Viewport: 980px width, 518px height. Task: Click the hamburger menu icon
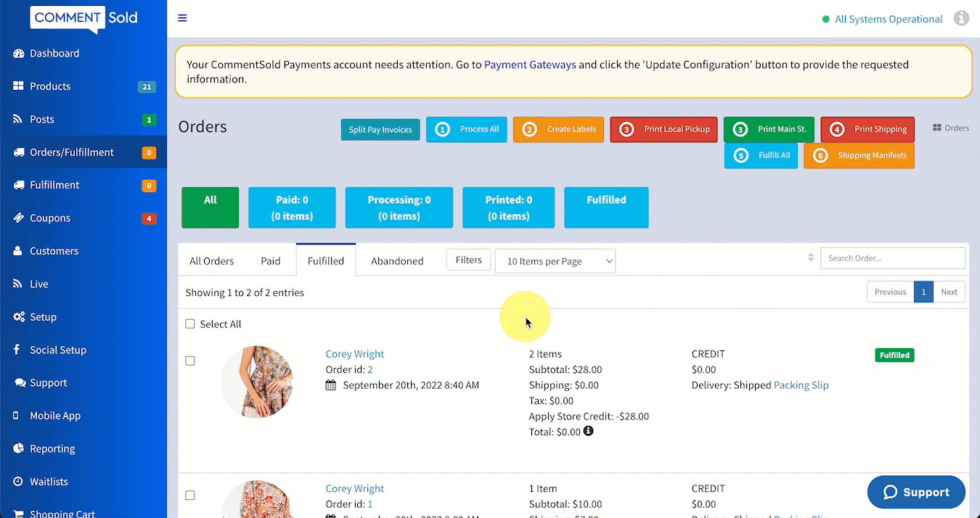click(x=182, y=18)
